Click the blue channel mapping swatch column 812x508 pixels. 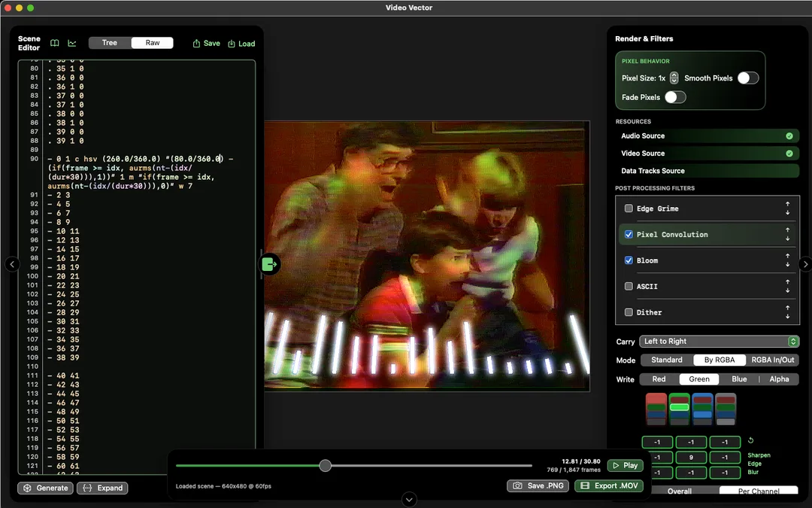click(703, 409)
